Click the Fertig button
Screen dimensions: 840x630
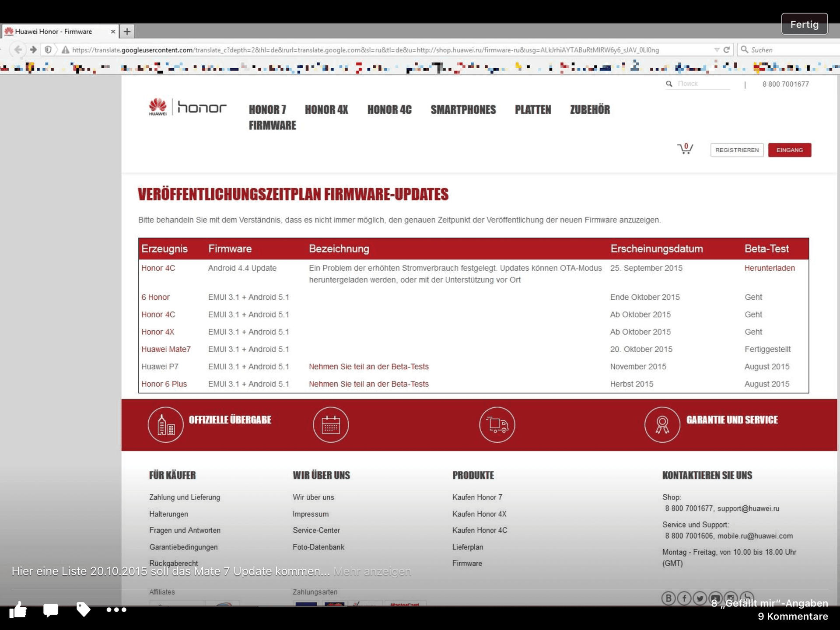point(804,24)
